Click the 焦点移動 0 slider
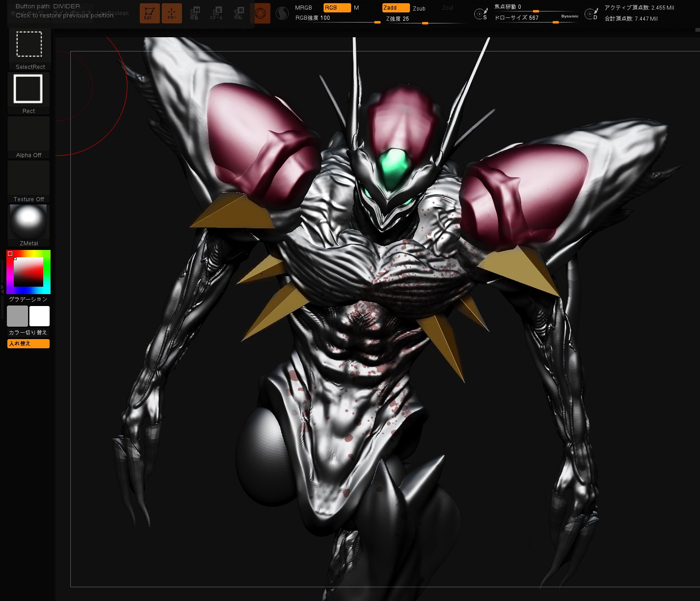Image resolution: width=700 pixels, height=601 pixels. point(536,7)
